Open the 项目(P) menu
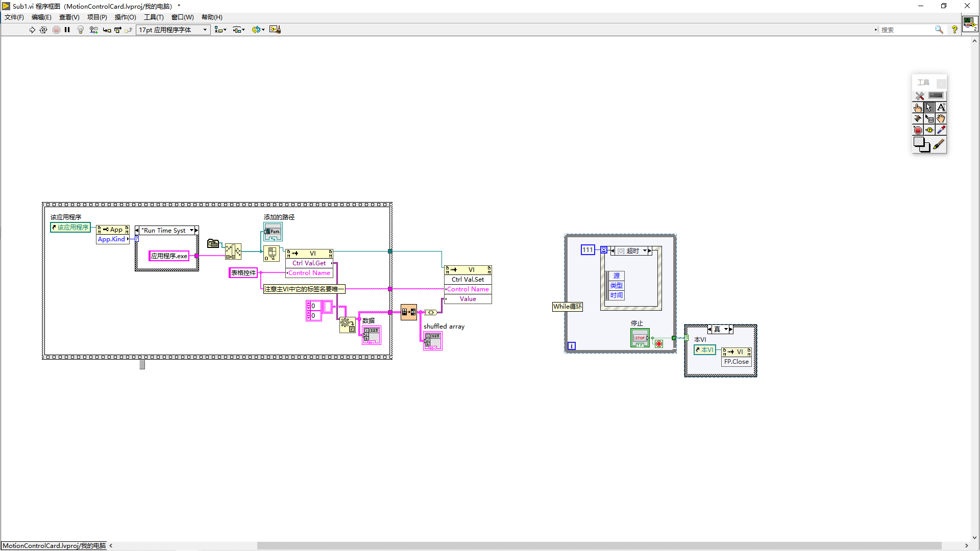Screen dimensions: 980x551 [x=97, y=17]
